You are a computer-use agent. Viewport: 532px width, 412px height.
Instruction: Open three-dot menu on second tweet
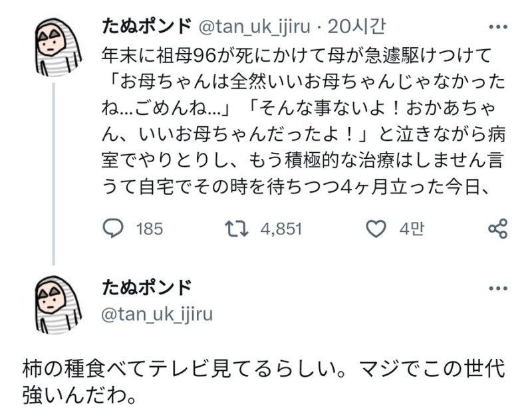498,288
